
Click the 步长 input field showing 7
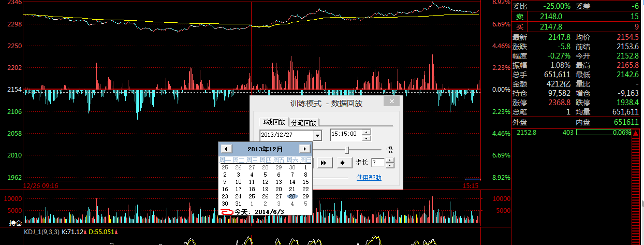click(x=377, y=163)
